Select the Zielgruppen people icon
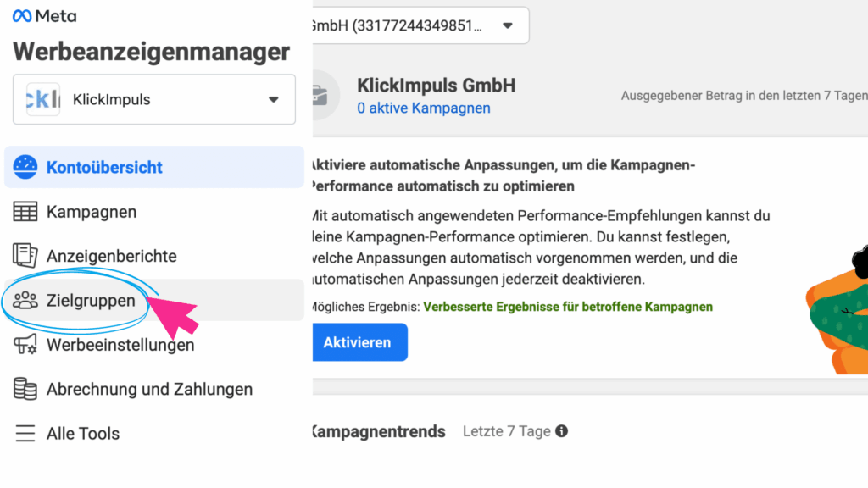 25,300
